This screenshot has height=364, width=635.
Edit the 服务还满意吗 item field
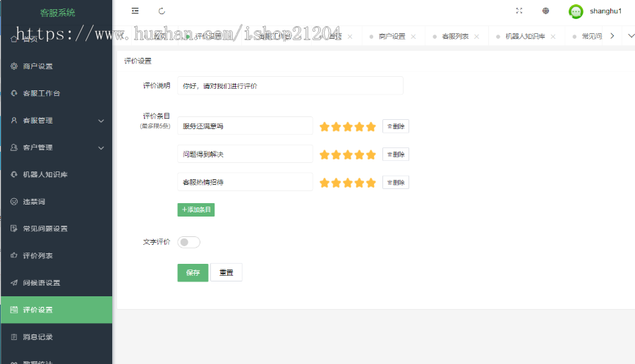tap(245, 126)
